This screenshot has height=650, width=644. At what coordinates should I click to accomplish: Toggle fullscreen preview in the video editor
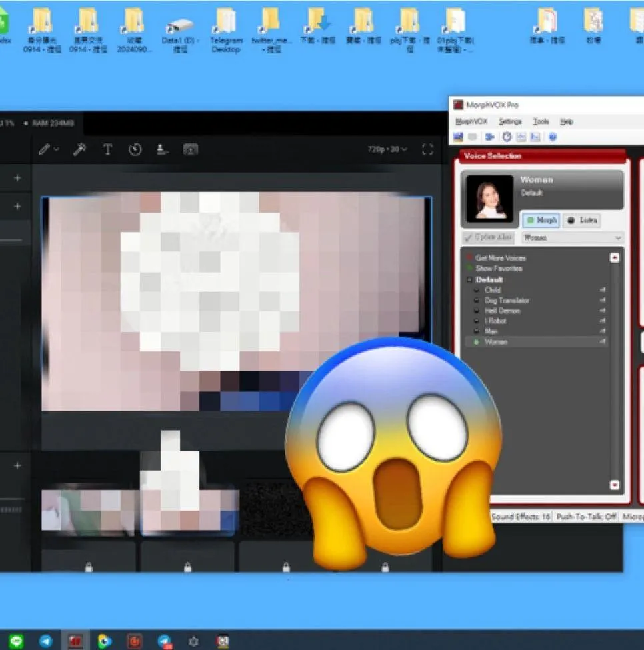coord(427,149)
